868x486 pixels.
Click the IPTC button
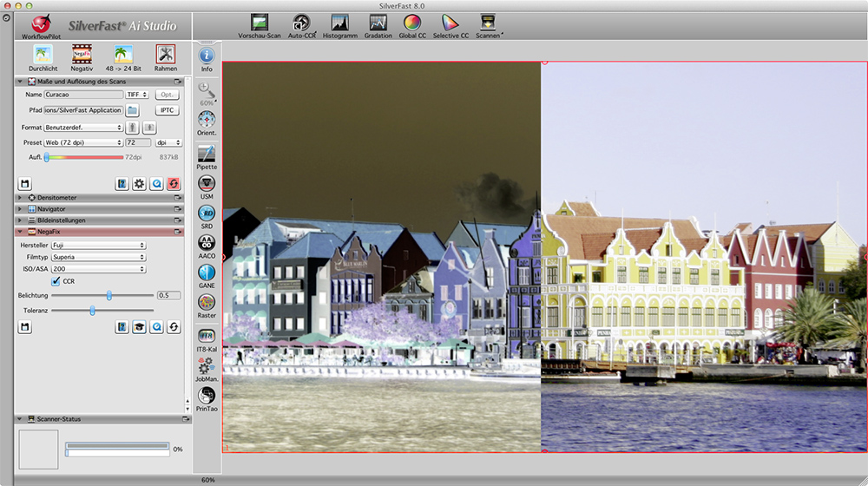pyautogui.click(x=167, y=110)
